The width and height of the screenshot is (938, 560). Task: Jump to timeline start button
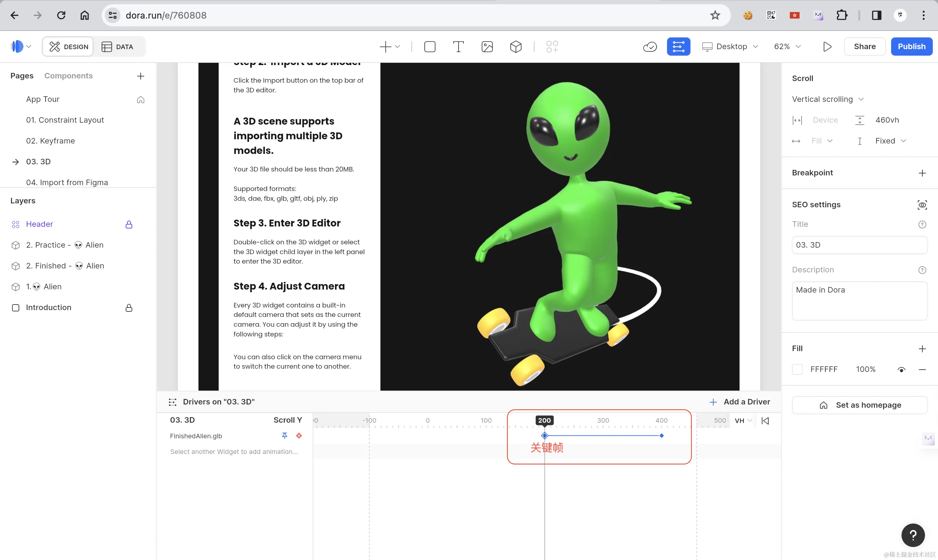pos(765,421)
